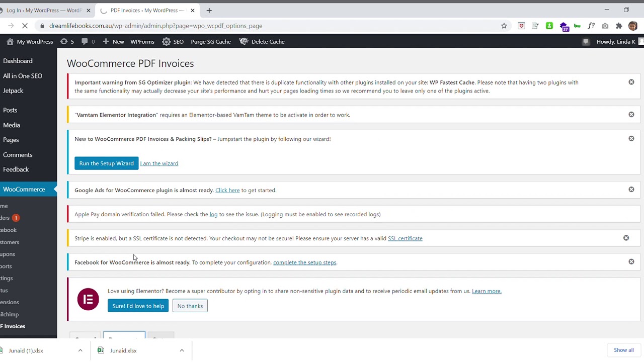The image size is (644, 362).
Task: Close the Log In browser tab
Action: (88, 10)
